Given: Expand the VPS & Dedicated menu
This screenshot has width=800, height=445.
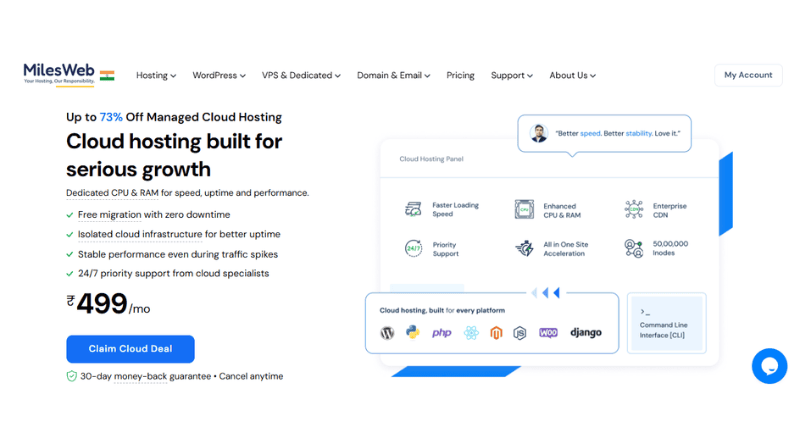Looking at the screenshot, I should [x=301, y=76].
